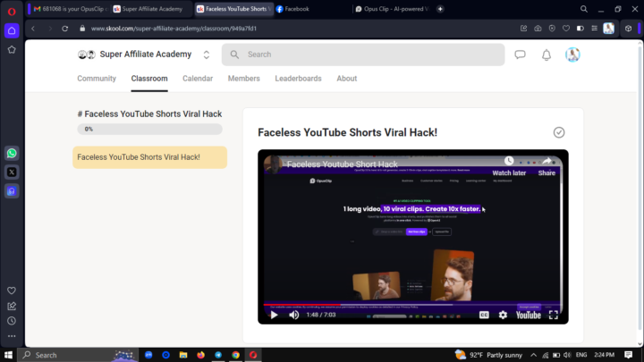
Task: Open the Members tab
Action: (x=244, y=79)
